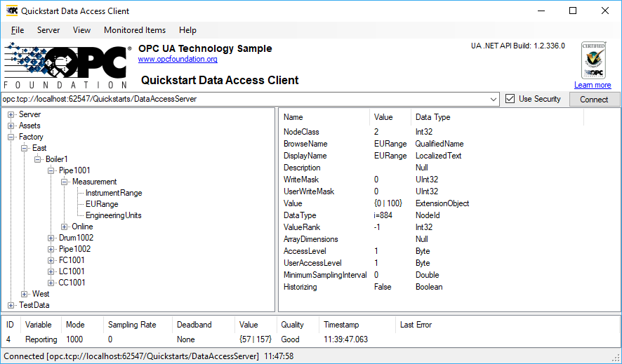Open the www.opcfoundation.org link
This screenshot has height=364, width=622.
tap(178, 60)
